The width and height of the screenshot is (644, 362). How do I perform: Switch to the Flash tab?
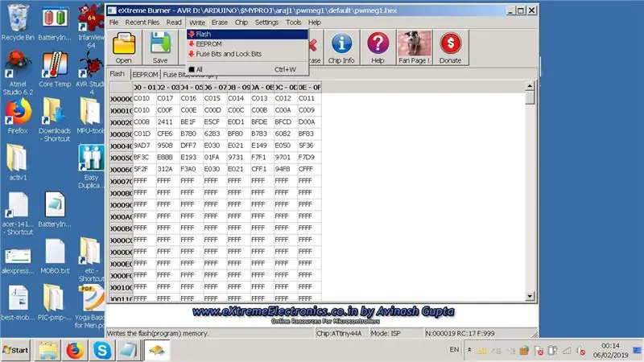(x=118, y=74)
